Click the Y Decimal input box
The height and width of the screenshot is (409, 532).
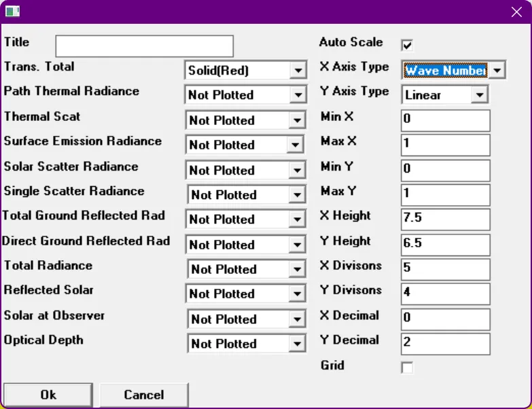445,344
